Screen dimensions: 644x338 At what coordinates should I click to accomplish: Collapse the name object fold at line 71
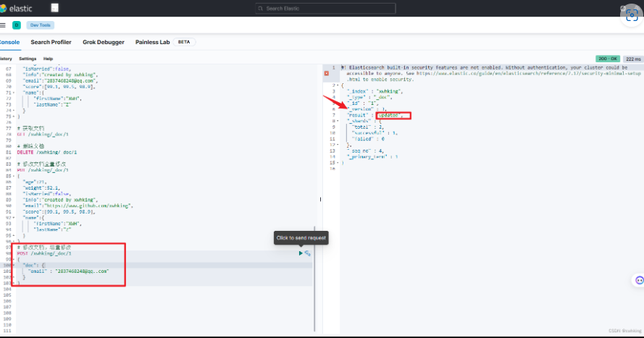click(x=15, y=93)
